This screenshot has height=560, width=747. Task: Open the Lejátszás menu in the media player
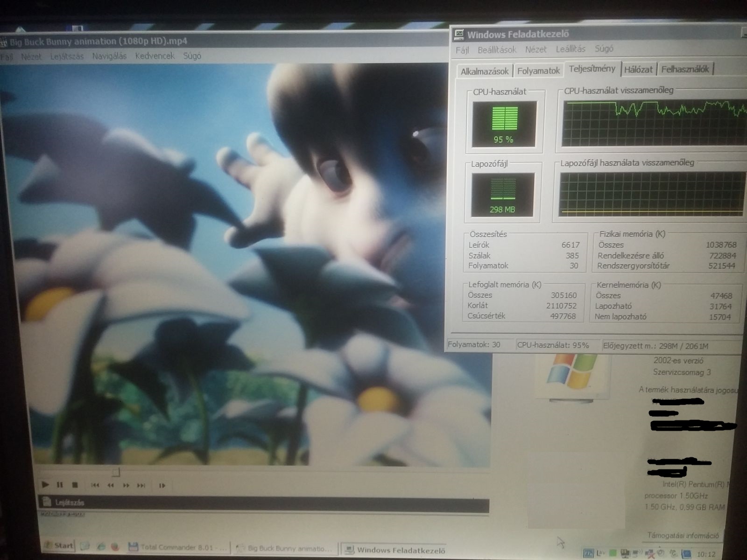point(67,56)
